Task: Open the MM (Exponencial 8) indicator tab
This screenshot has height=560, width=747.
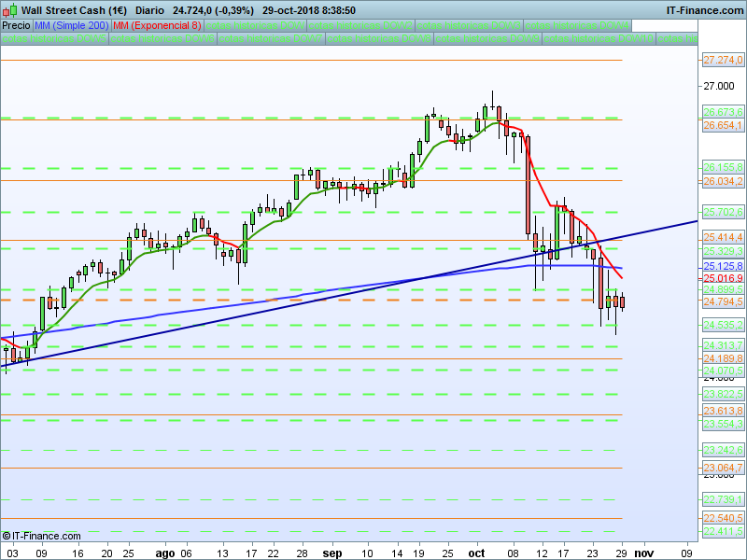Action: (157, 25)
